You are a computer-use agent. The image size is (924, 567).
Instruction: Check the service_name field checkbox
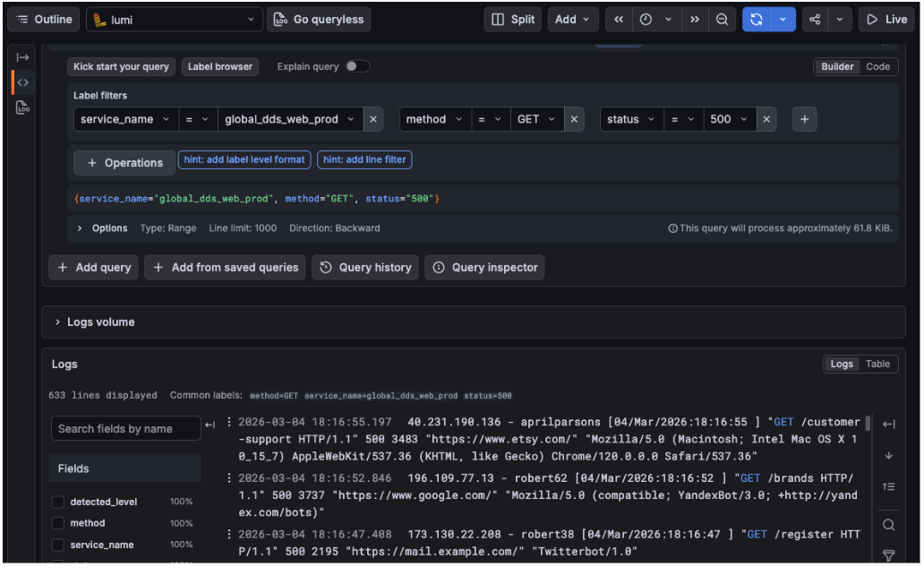pos(58,545)
